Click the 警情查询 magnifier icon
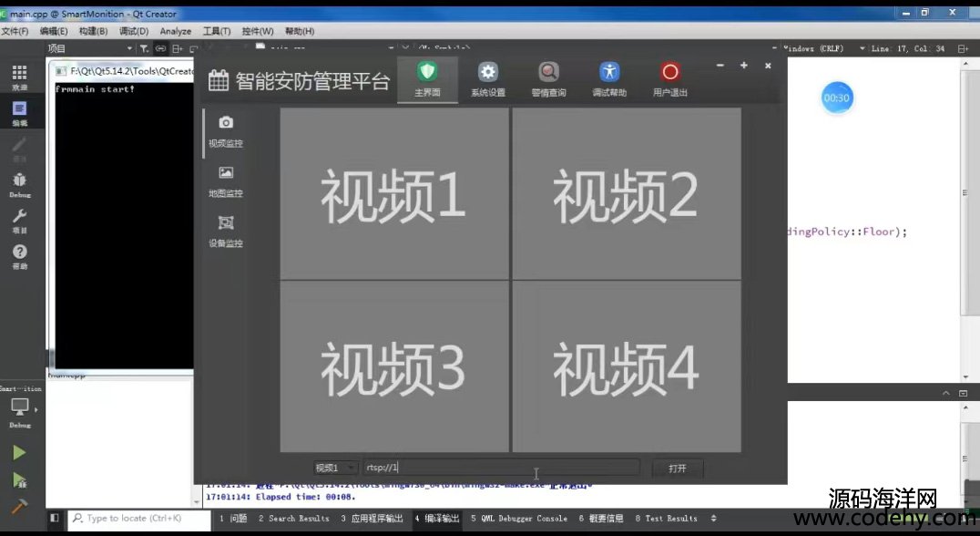Screen dimensions: 980x536 [x=548, y=74]
